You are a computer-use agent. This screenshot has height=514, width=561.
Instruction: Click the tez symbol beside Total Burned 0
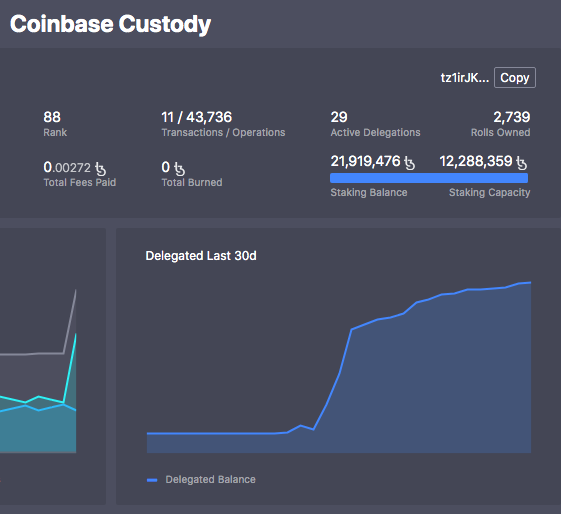[x=179, y=169]
